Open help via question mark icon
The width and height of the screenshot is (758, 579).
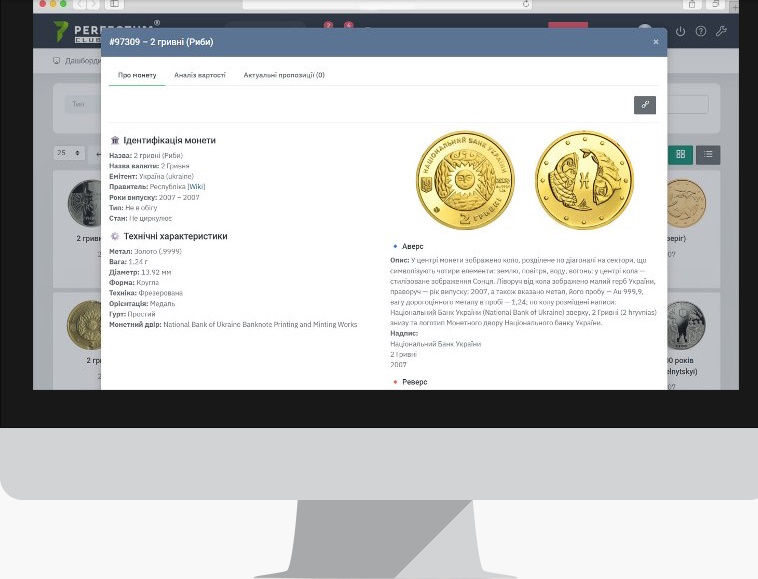tap(701, 32)
